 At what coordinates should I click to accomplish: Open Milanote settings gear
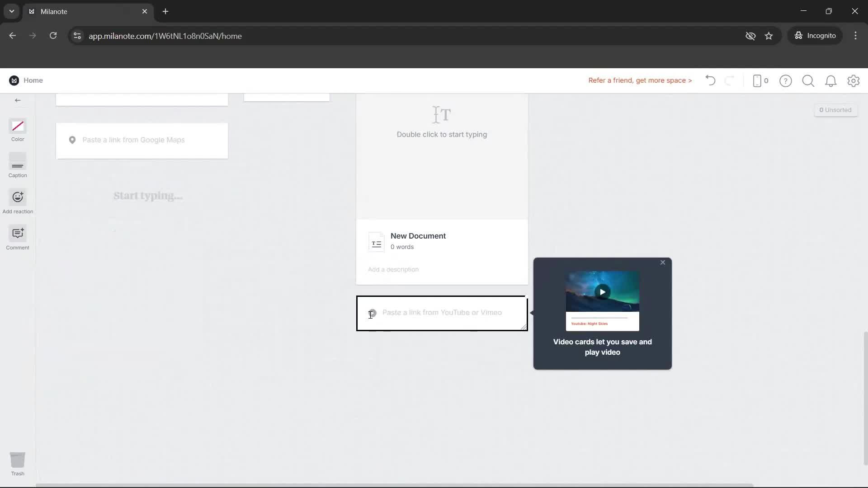point(854,80)
